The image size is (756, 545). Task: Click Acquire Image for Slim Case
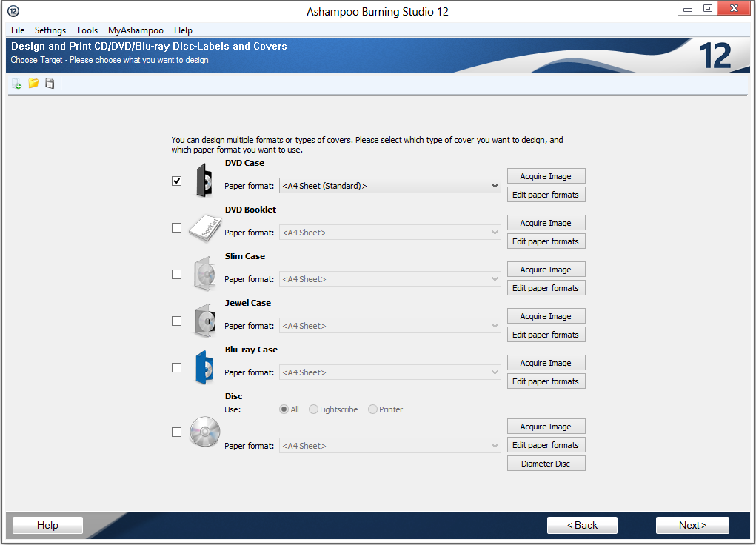[x=546, y=270]
